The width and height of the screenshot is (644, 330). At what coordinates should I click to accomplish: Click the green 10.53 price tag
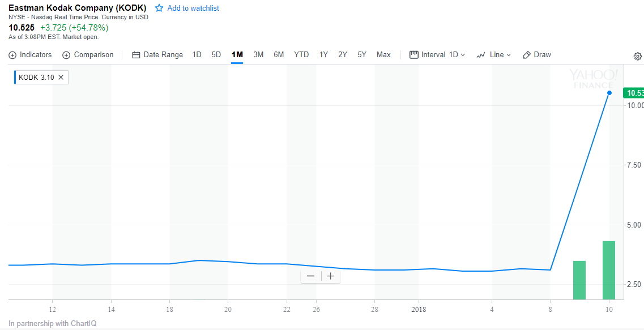tap(633, 93)
